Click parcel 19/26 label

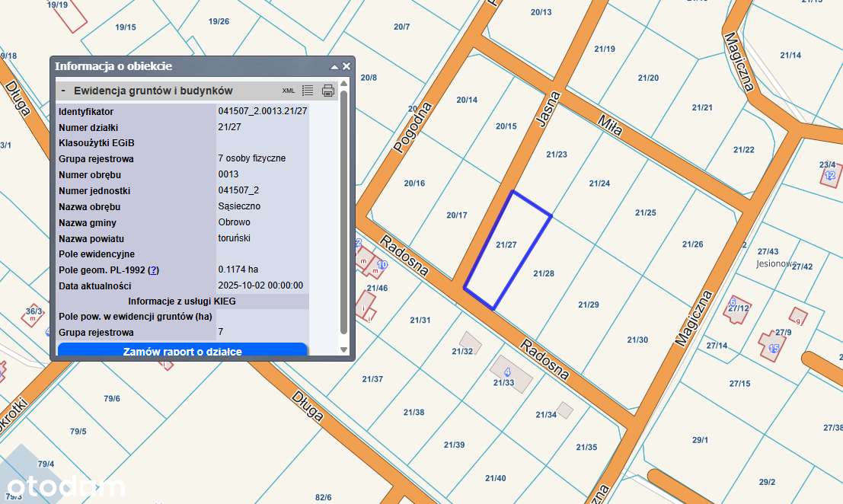click(219, 21)
